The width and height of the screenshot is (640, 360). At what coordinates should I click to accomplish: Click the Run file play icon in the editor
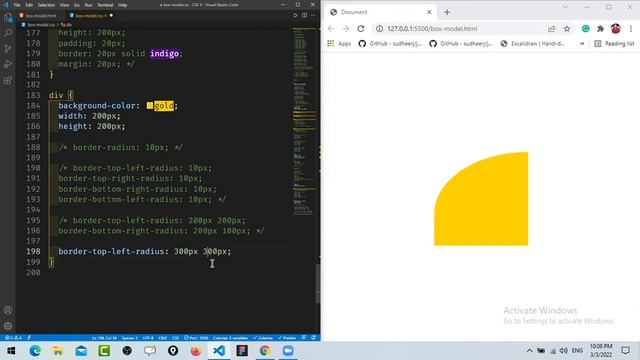tap(296, 16)
